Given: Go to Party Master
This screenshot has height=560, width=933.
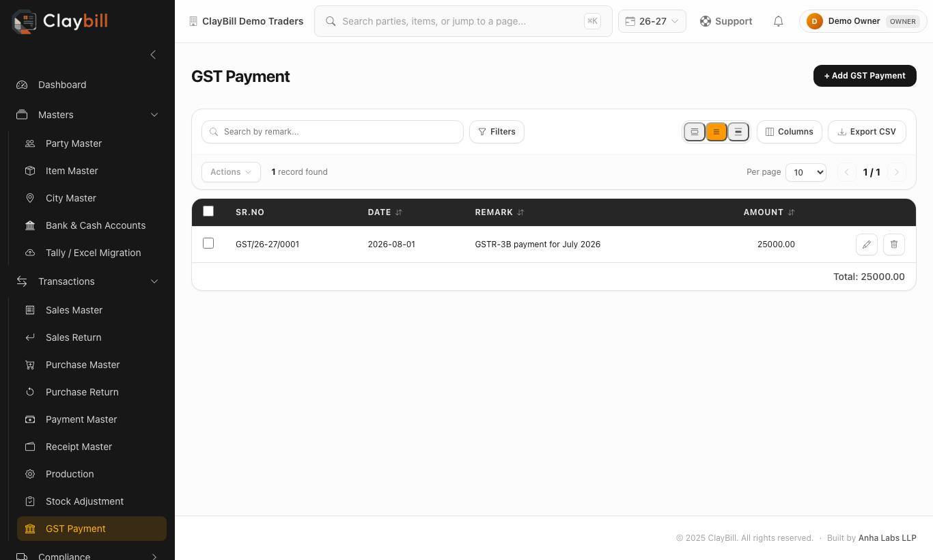Looking at the screenshot, I should point(92,143).
